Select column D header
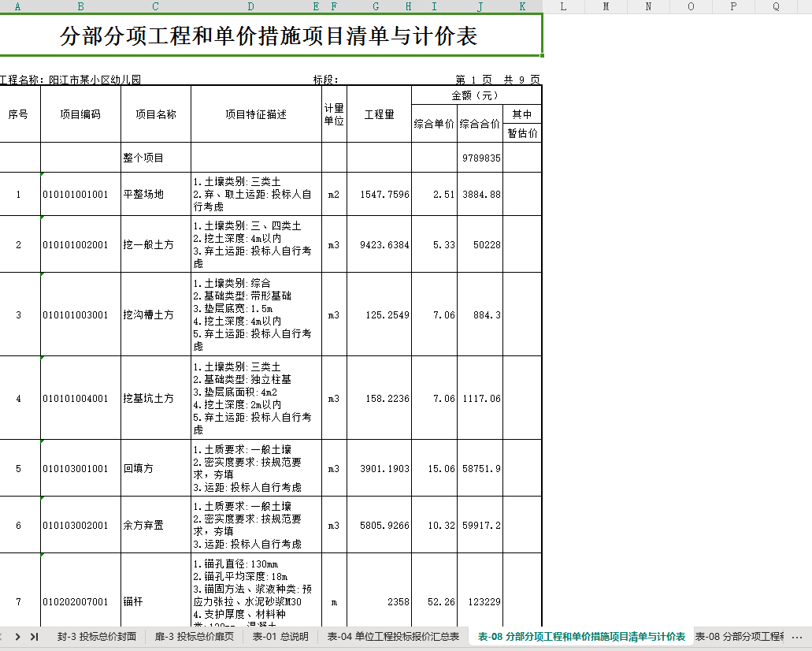The image size is (812, 651). [x=250, y=7]
